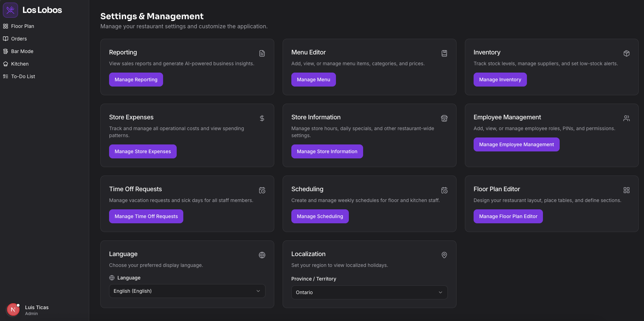Click the Luis Ticas profile avatar
644x321 pixels.
13,309
